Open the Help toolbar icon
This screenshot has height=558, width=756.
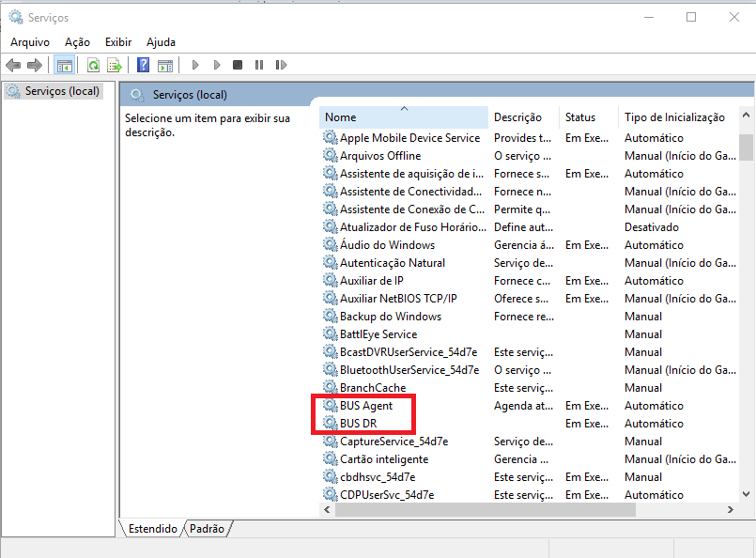(x=143, y=65)
